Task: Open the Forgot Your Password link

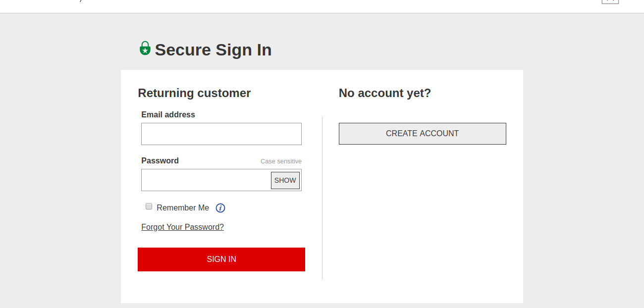Action: point(182,227)
